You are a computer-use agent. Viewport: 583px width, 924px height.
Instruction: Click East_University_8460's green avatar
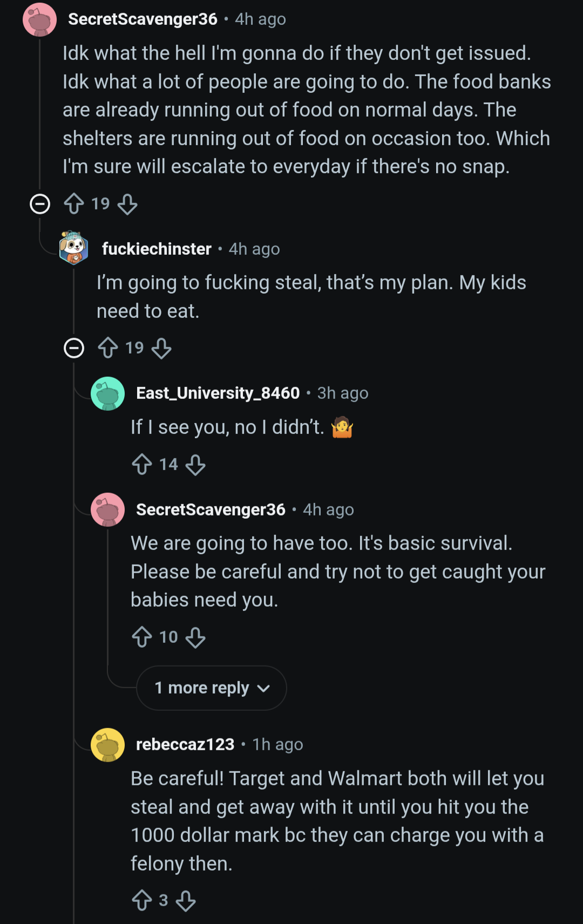click(x=108, y=393)
